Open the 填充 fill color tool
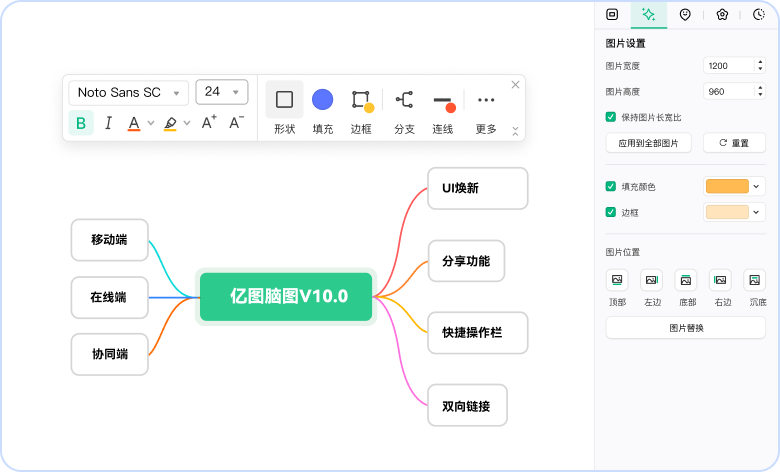The image size is (780, 472). [322, 108]
